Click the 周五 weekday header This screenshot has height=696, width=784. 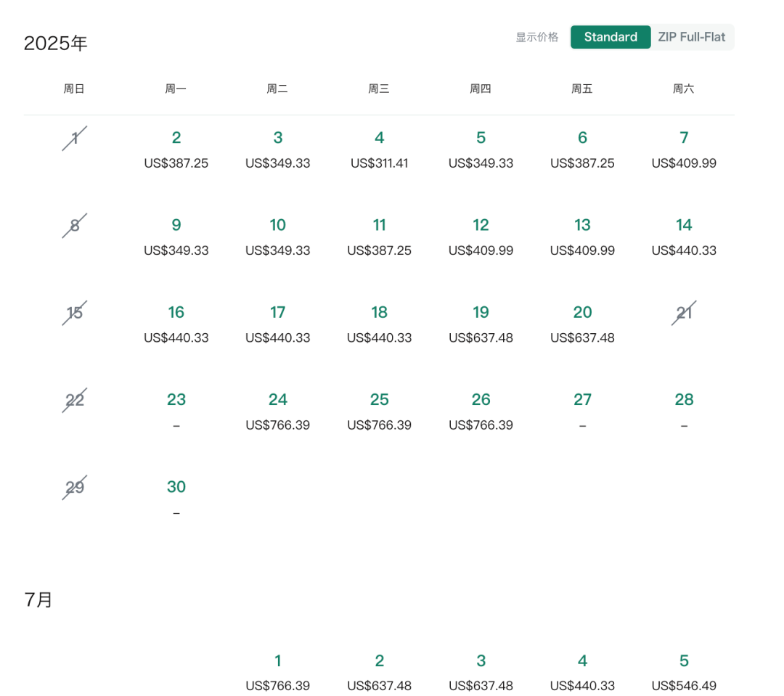tap(581, 89)
